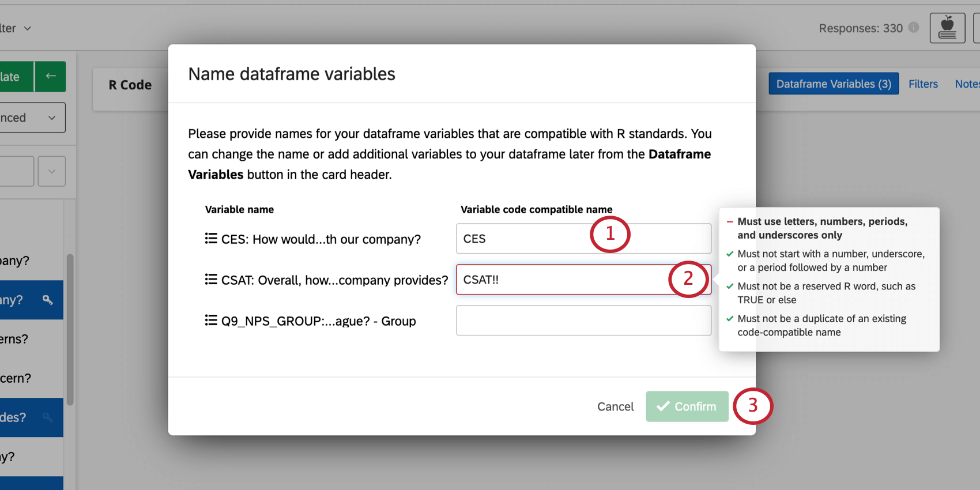Click the apple-on-book learning icon
This screenshot has height=490, width=980.
coord(947,28)
